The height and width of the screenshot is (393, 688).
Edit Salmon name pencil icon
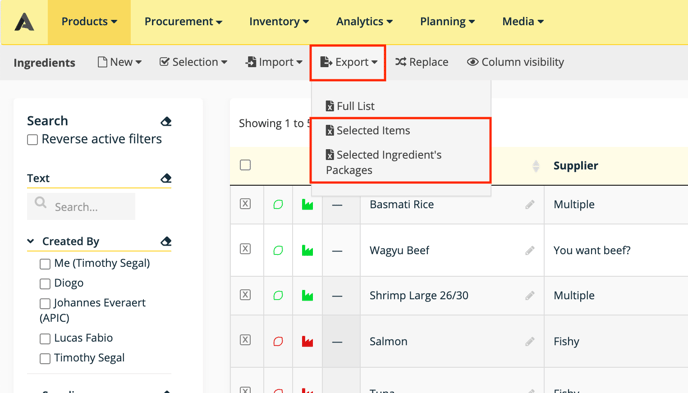point(530,341)
